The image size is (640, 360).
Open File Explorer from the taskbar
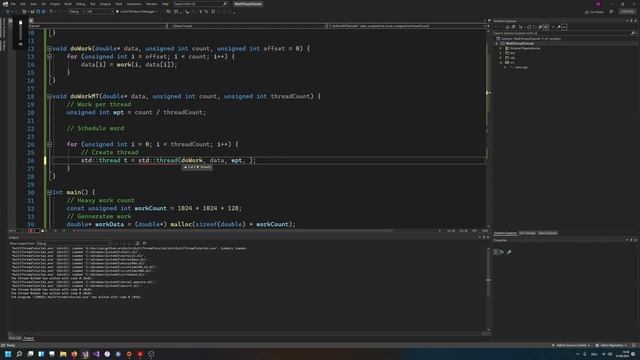pyautogui.click(x=63, y=354)
